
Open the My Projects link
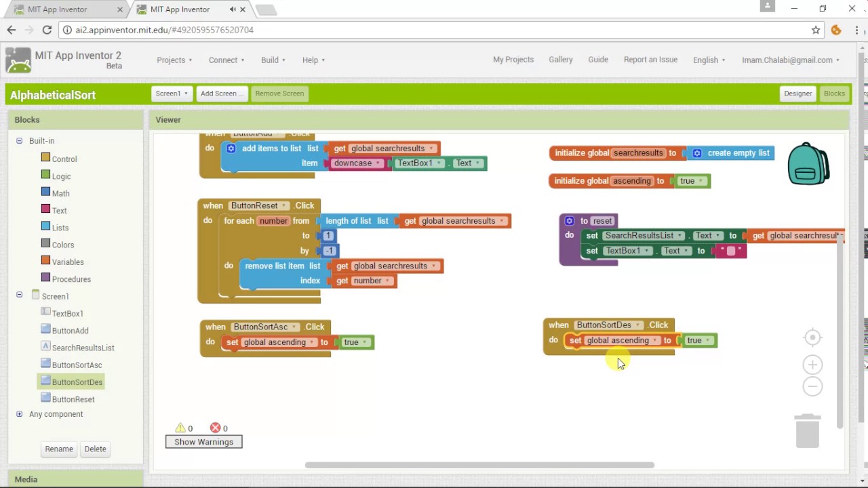pyautogui.click(x=513, y=60)
